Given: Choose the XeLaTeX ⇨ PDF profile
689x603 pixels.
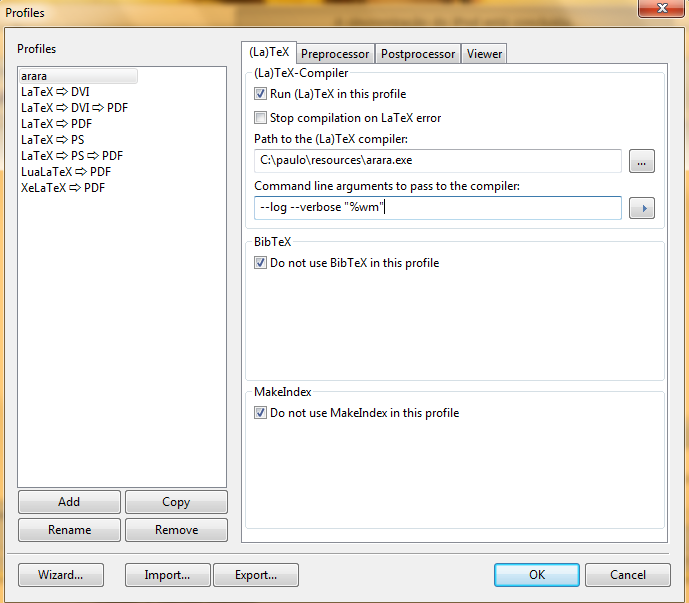Looking at the screenshot, I should pyautogui.click(x=63, y=187).
